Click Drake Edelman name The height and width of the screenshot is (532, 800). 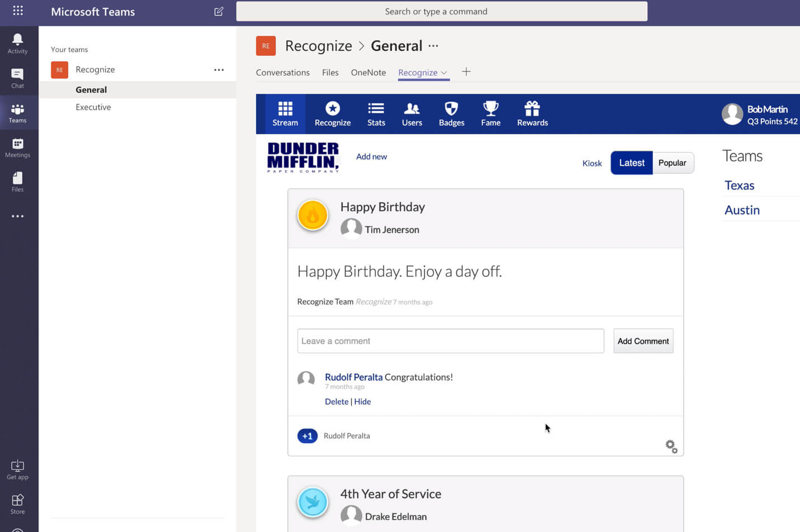click(x=396, y=517)
